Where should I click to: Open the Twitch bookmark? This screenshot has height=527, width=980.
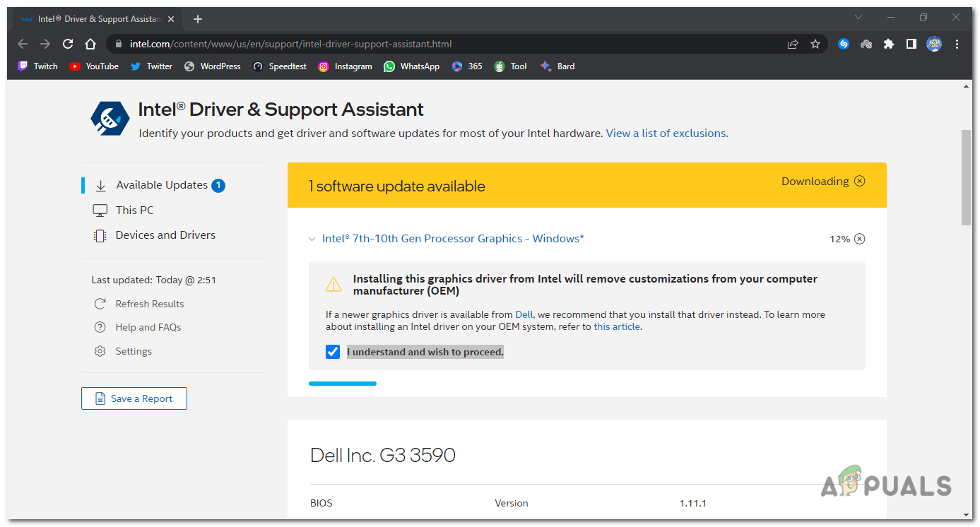pos(37,66)
